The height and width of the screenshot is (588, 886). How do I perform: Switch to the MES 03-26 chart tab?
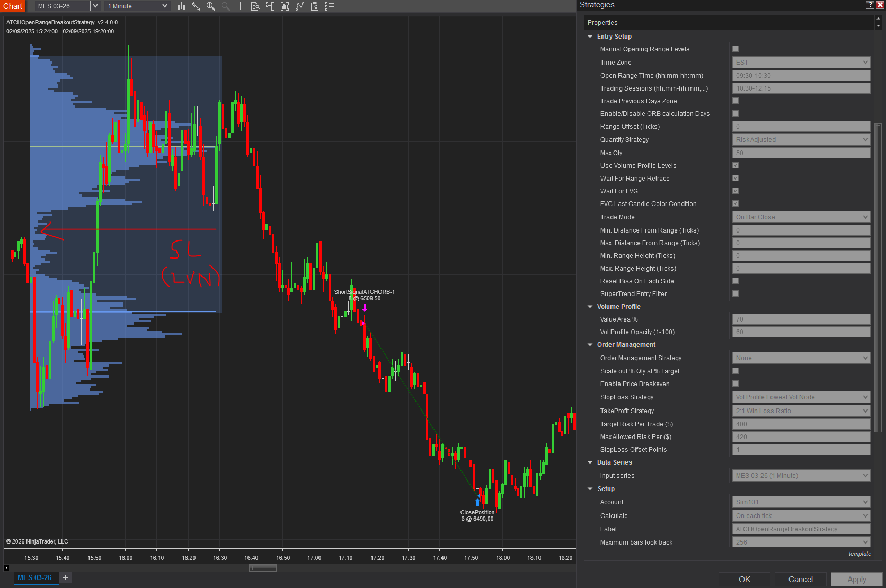coord(34,577)
